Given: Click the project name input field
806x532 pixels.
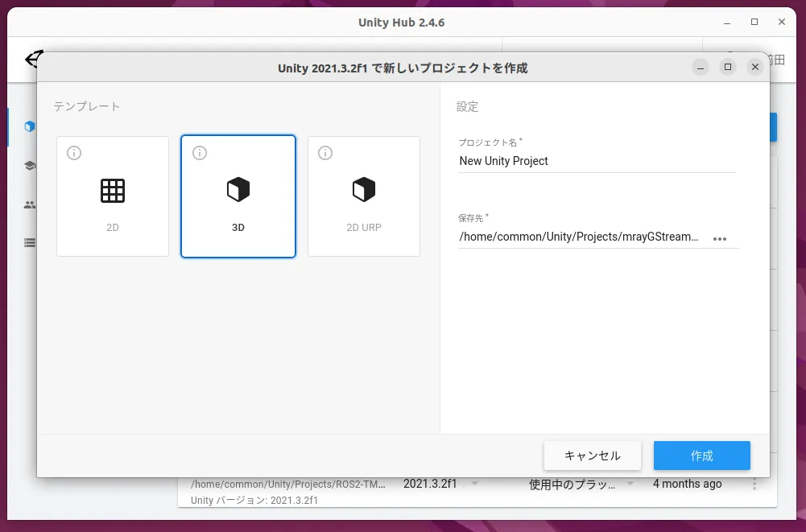Looking at the screenshot, I should tap(597, 162).
